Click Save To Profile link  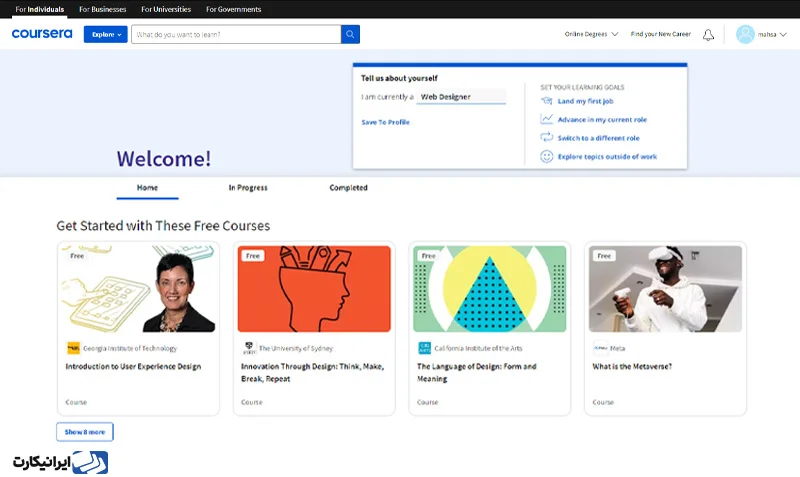click(x=386, y=122)
